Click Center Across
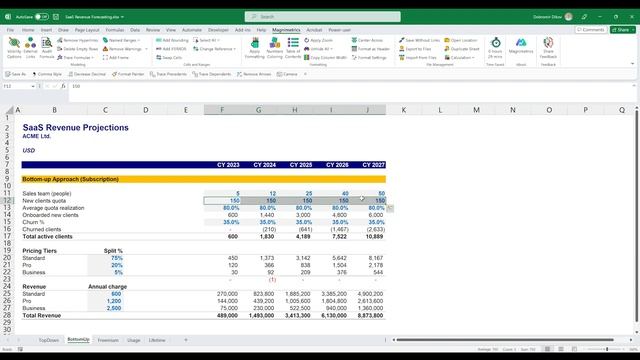The image size is (640, 360). (x=367, y=40)
